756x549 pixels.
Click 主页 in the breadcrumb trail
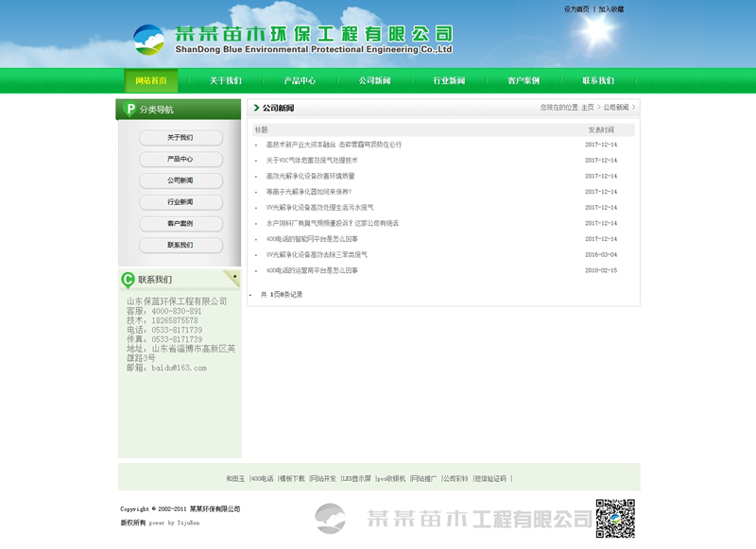click(588, 108)
